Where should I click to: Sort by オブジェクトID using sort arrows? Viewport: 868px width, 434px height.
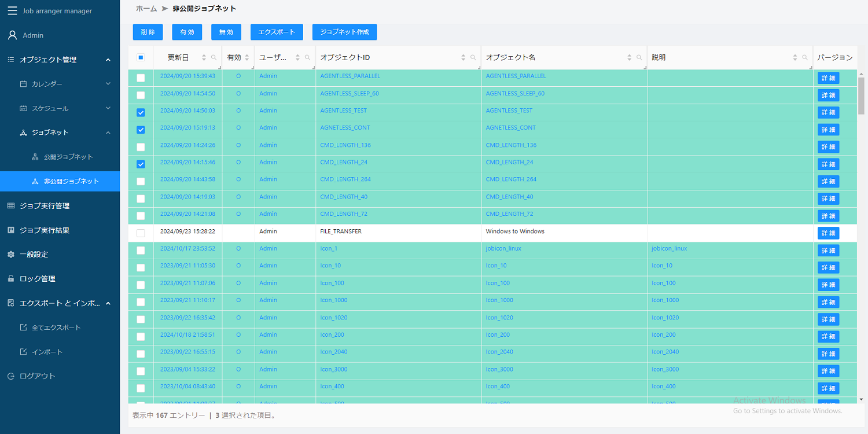point(463,58)
